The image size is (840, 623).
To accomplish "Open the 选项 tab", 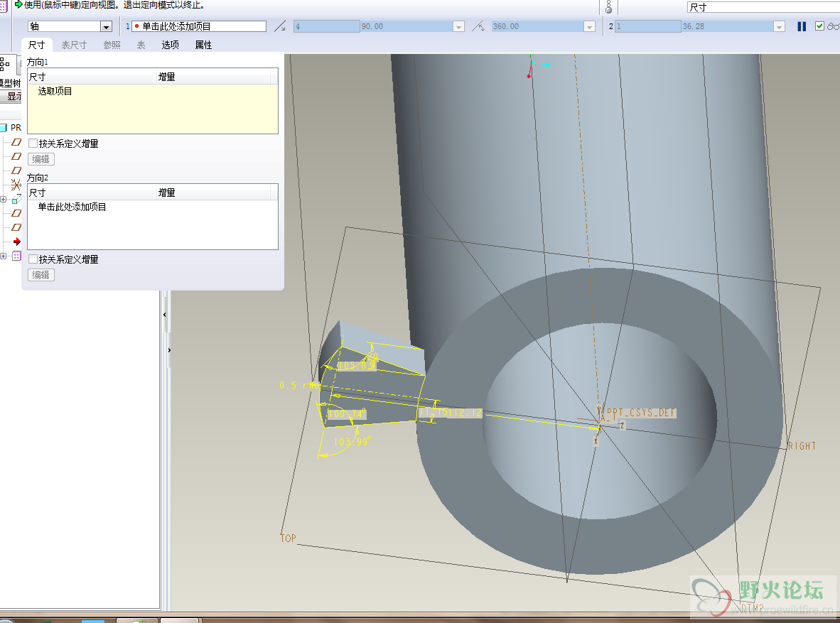I will click(171, 45).
